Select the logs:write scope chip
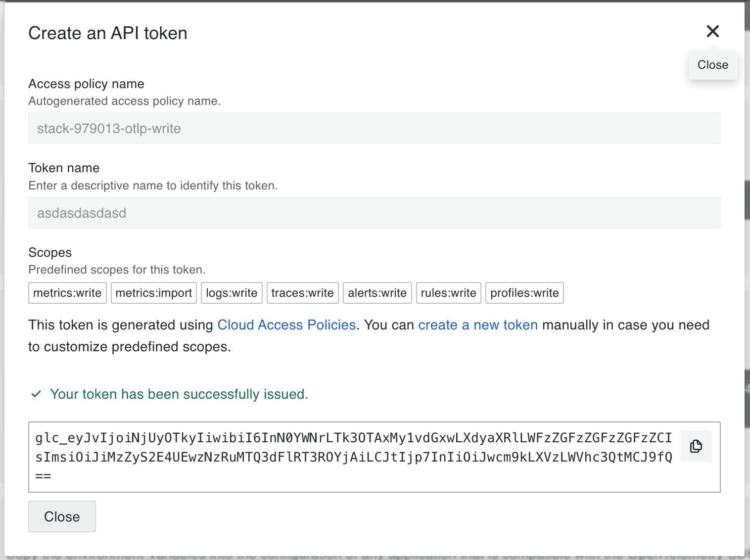 pyautogui.click(x=231, y=293)
